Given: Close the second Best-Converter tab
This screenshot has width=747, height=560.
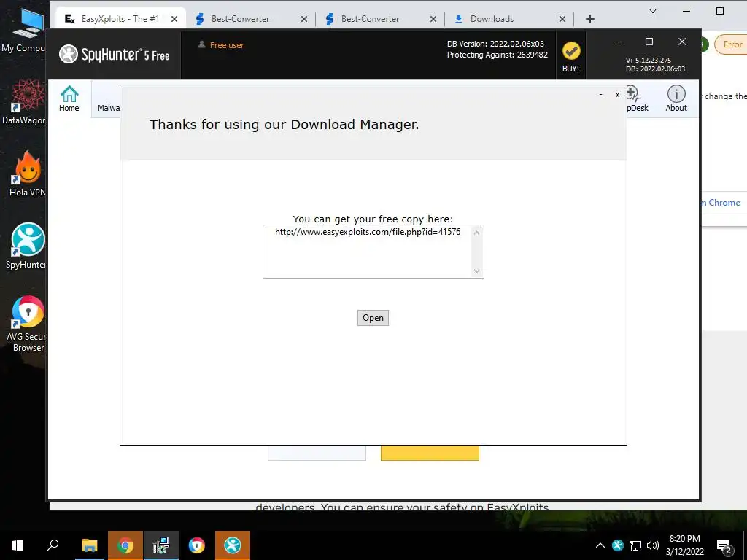Looking at the screenshot, I should 433,19.
